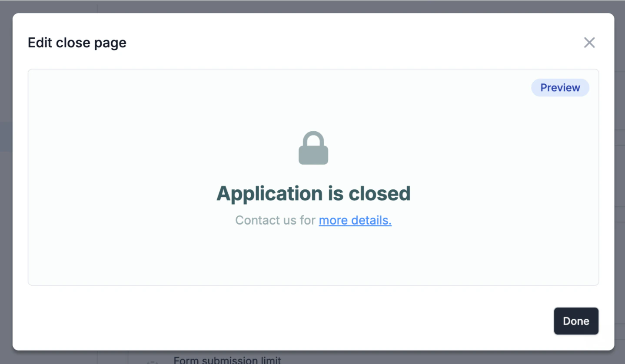Click empty space below the Contact us line
The width and height of the screenshot is (625, 364).
[313, 256]
